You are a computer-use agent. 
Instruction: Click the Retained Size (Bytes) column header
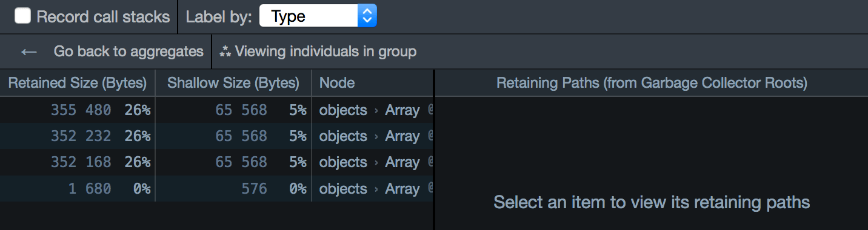tap(78, 83)
